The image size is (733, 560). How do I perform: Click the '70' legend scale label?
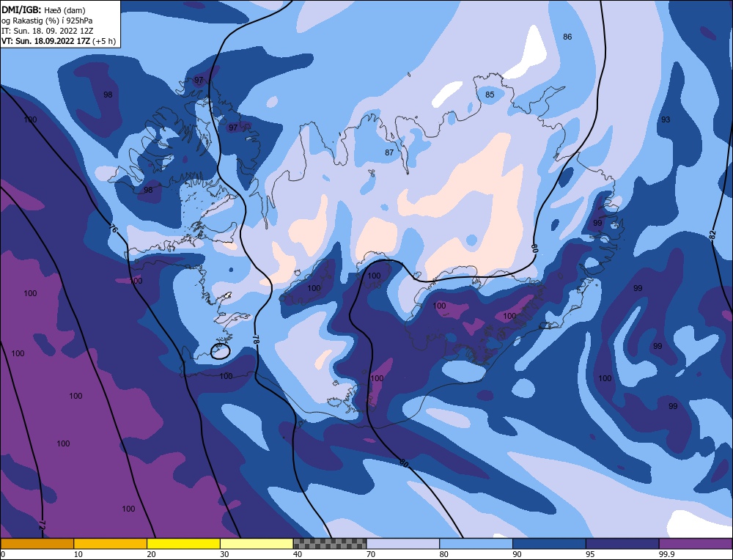pyautogui.click(x=370, y=554)
